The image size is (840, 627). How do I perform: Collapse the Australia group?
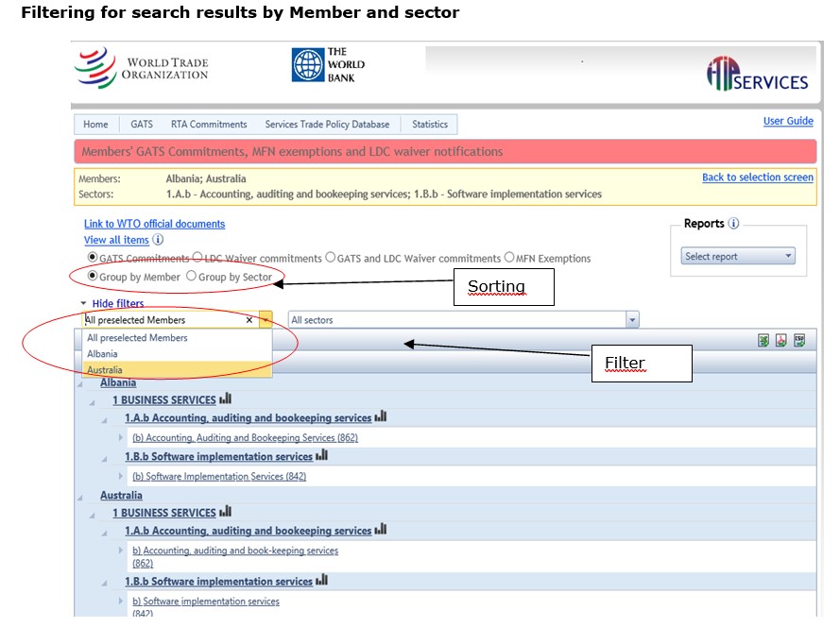tap(79, 498)
